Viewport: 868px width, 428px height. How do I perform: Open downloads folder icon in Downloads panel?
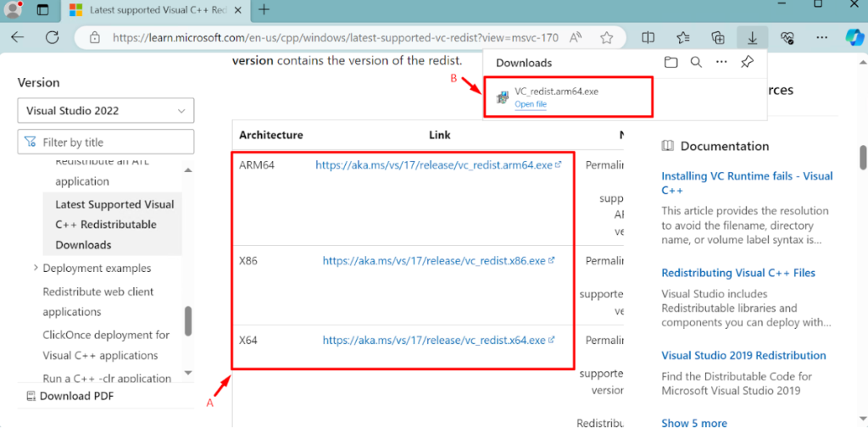tap(670, 63)
